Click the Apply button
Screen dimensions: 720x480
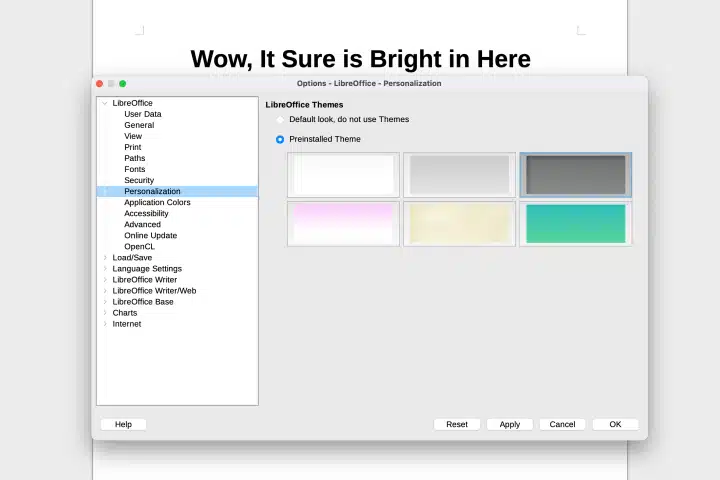(510, 424)
